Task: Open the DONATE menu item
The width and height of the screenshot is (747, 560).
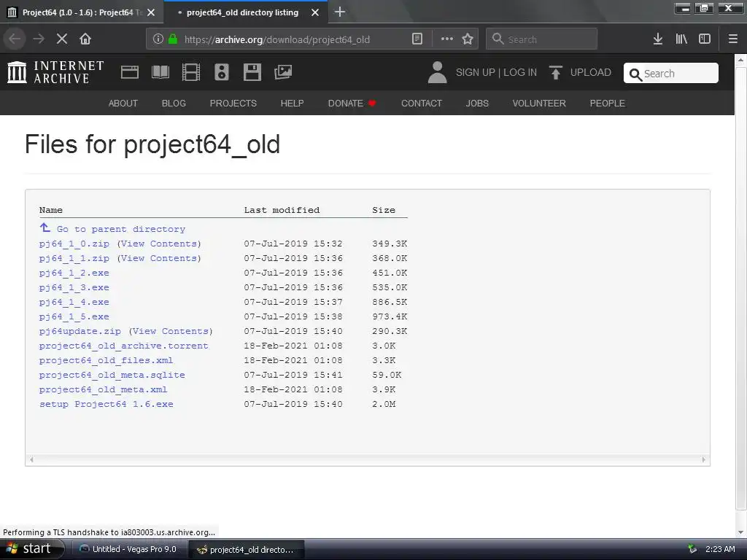Action: point(352,104)
